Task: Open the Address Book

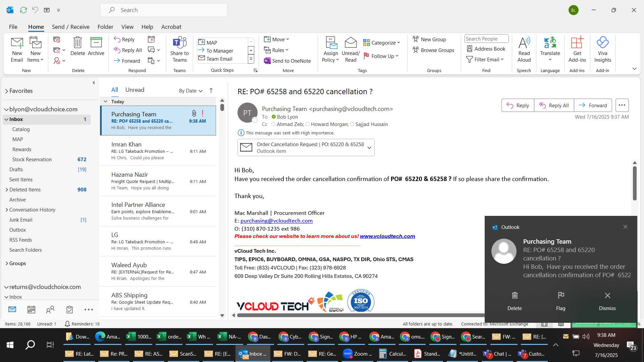Action: coord(486,49)
